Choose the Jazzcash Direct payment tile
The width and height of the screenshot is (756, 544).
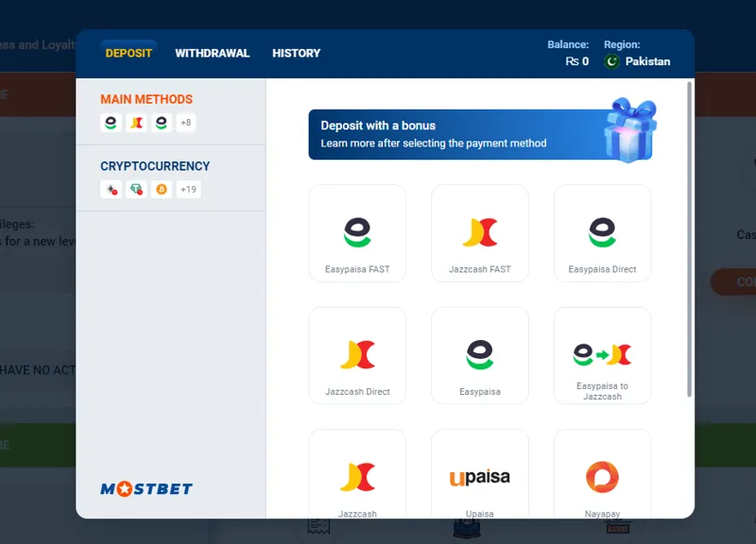[357, 354]
